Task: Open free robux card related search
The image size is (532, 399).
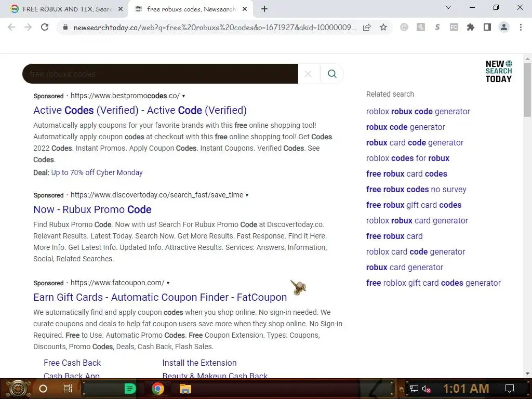Action: [x=394, y=236]
